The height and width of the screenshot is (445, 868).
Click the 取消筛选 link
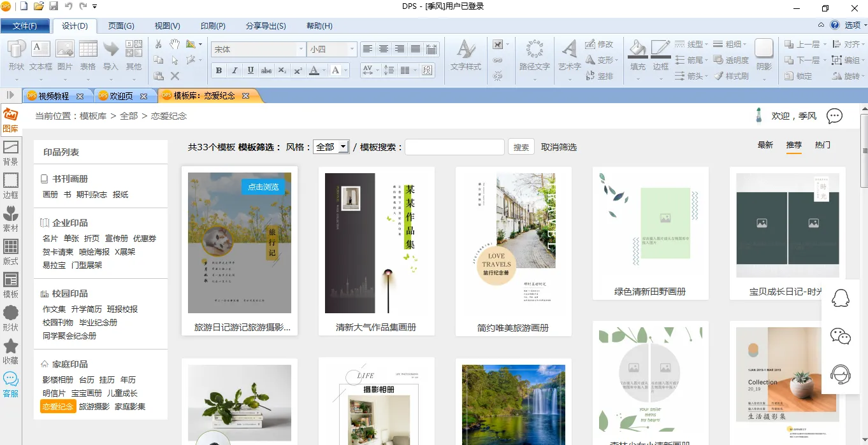click(x=559, y=147)
